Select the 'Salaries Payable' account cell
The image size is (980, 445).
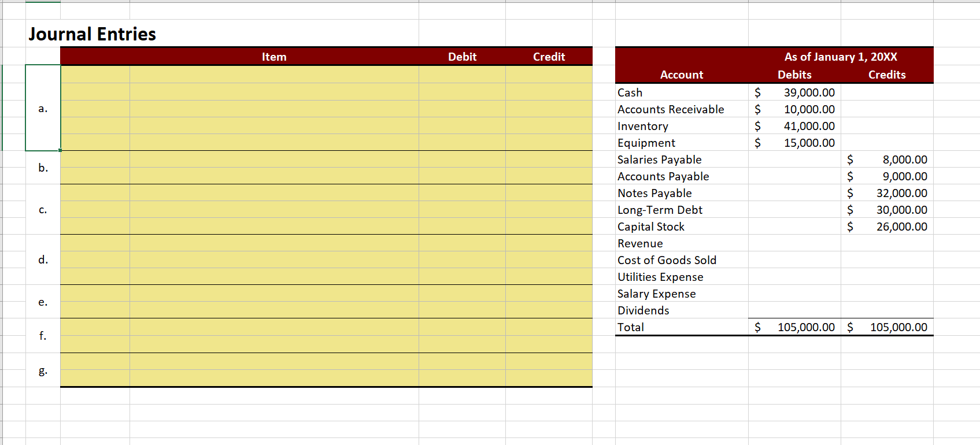(682, 160)
